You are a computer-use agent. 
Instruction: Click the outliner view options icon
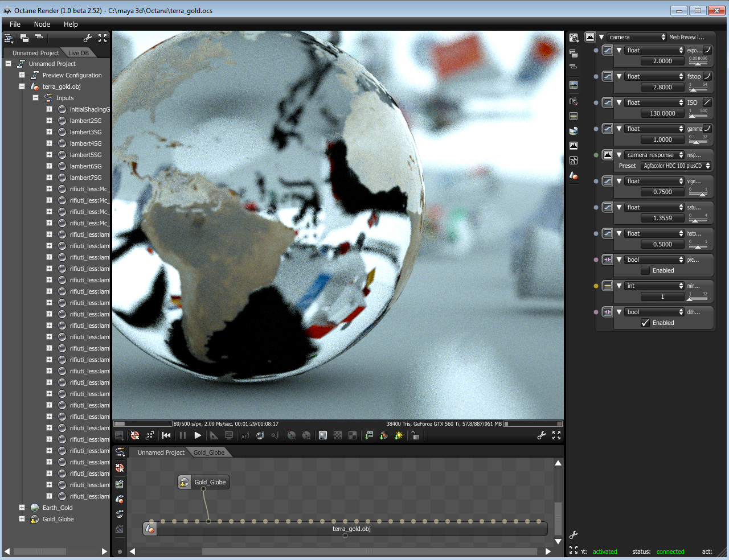[x=9, y=39]
